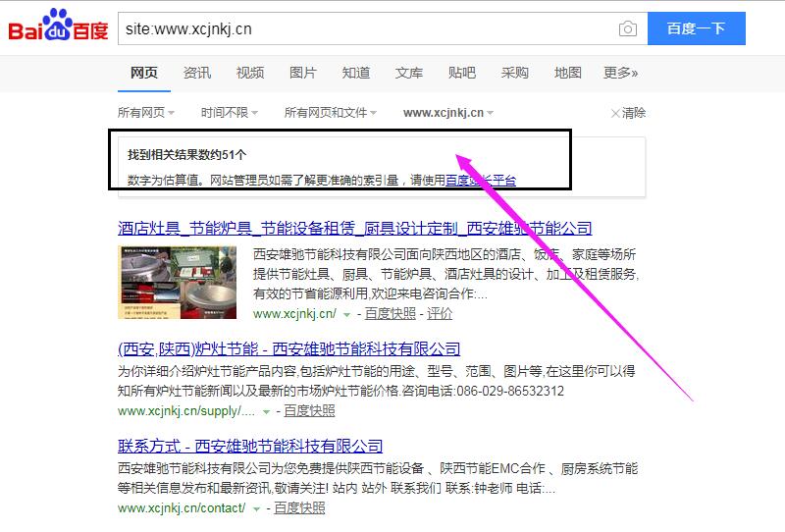
Task: Click the search box containing site:www.xcjnkj.cn
Action: (363, 28)
